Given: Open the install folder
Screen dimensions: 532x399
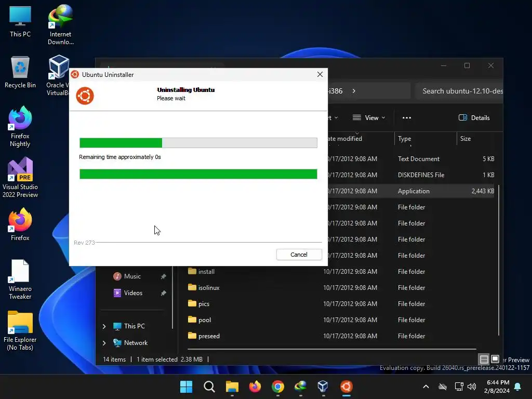Looking at the screenshot, I should click(x=341, y=271).
